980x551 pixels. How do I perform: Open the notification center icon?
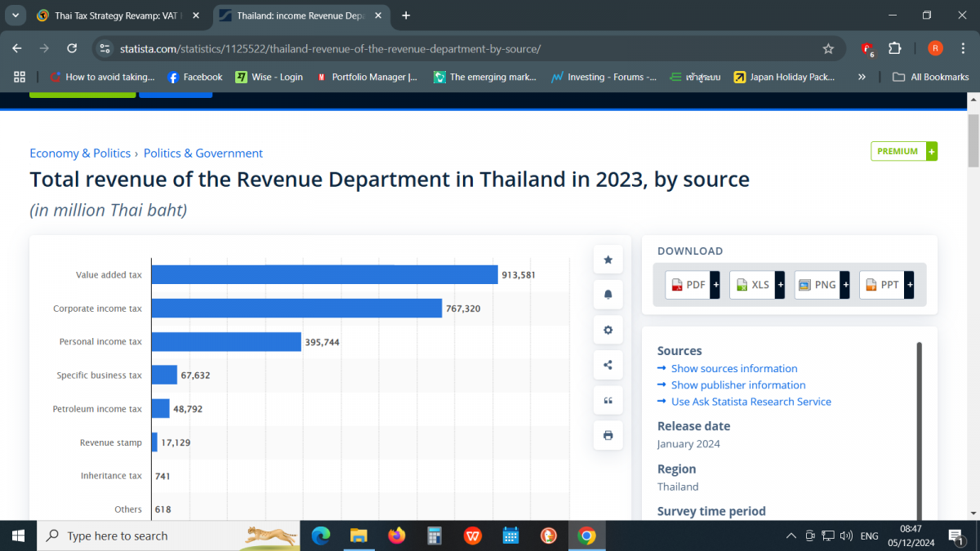click(955, 535)
